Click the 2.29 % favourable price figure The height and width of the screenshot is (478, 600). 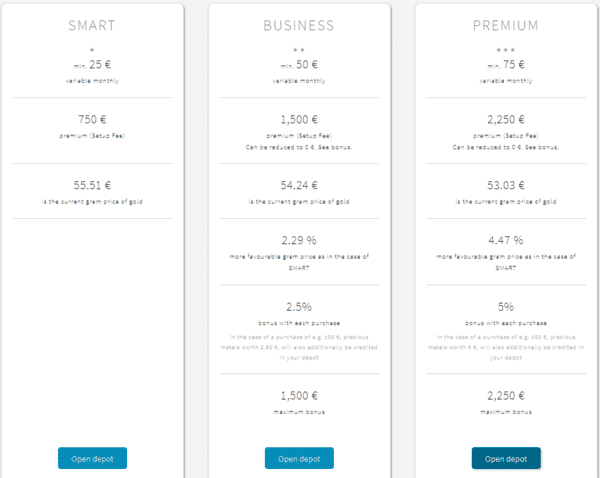299,241
